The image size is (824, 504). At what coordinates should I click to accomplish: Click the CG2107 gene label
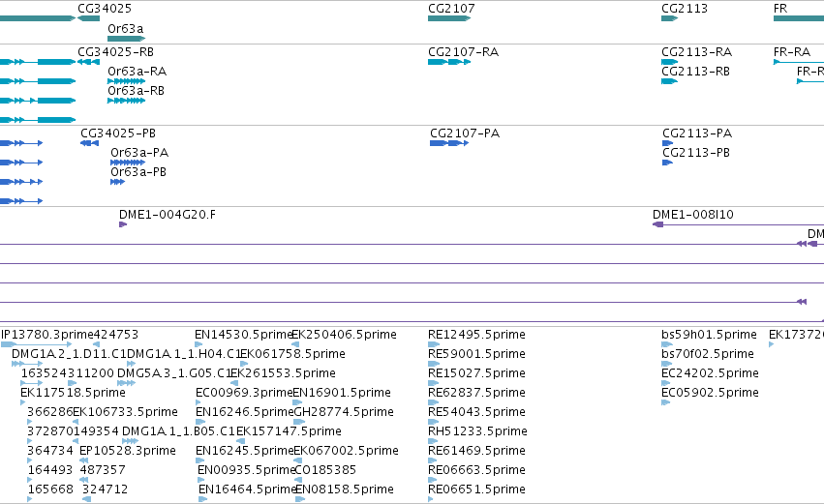tap(451, 9)
